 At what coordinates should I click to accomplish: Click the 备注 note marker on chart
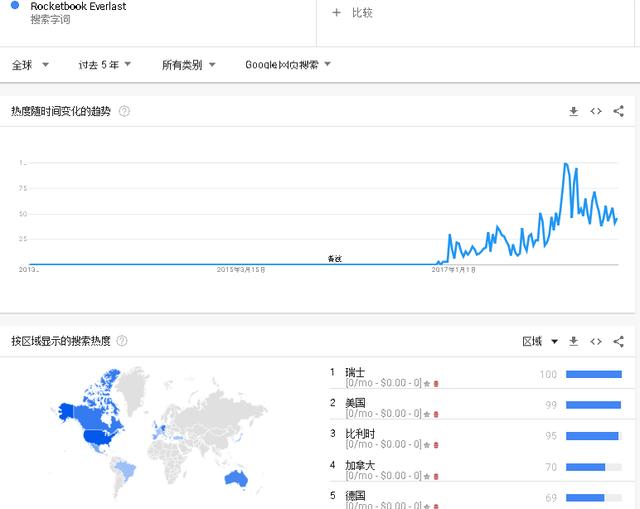[x=335, y=258]
